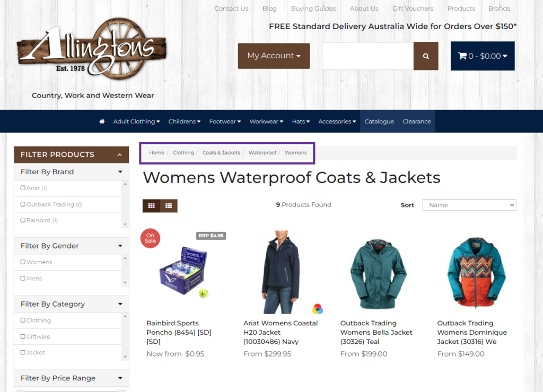The image size is (543, 392).
Task: Expand the My Account dropdown
Action: pyautogui.click(x=274, y=56)
